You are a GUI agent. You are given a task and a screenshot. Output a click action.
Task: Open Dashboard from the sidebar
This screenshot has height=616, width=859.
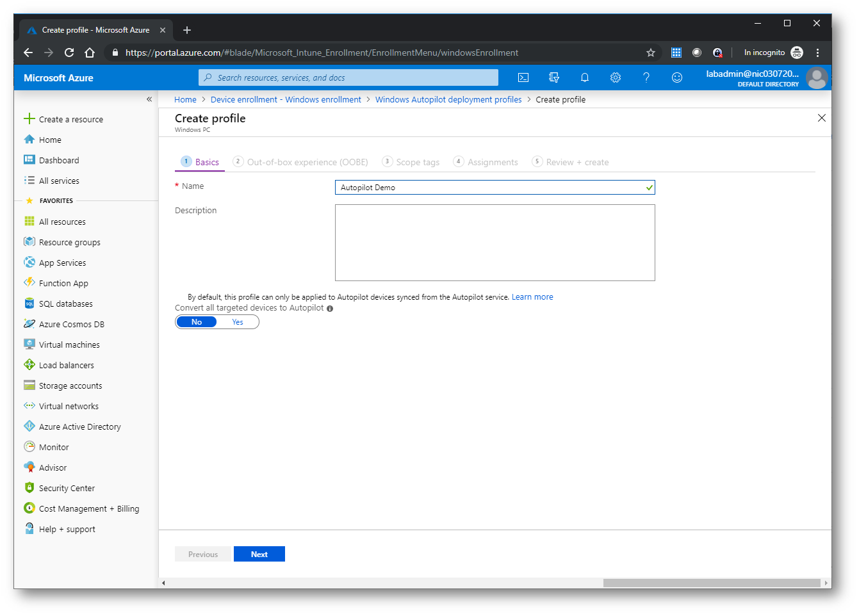(x=59, y=160)
